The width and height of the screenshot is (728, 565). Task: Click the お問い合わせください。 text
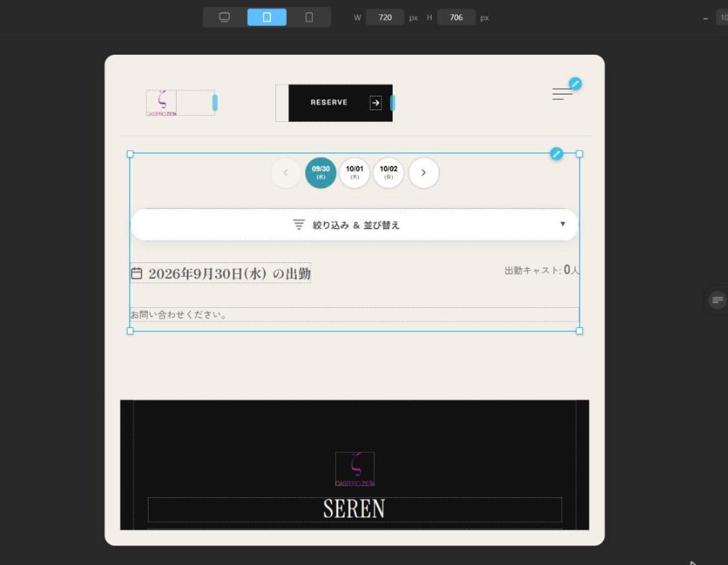pyautogui.click(x=179, y=314)
